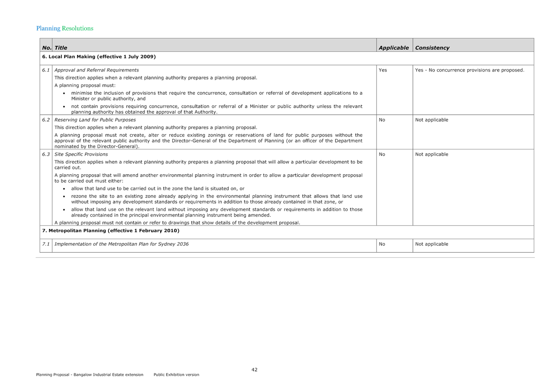Click 'Yes' in Applicable for 6.1
This screenshot has height=392, width=555.
click(383, 70)
